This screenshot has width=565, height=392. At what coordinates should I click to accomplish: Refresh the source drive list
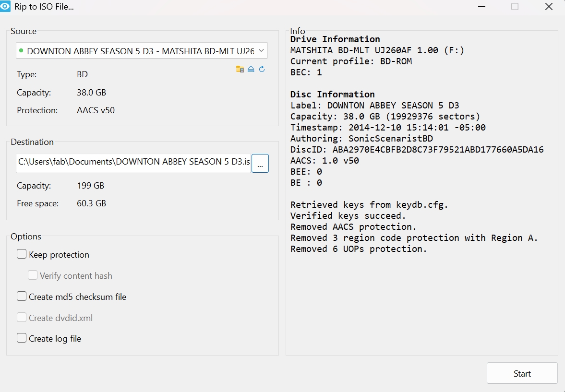(x=262, y=69)
